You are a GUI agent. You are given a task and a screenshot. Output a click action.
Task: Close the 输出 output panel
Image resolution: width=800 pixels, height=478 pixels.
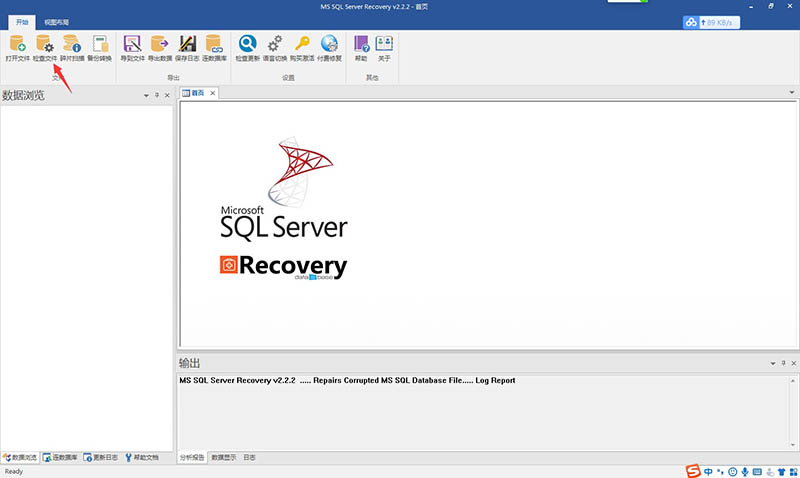pos(793,363)
